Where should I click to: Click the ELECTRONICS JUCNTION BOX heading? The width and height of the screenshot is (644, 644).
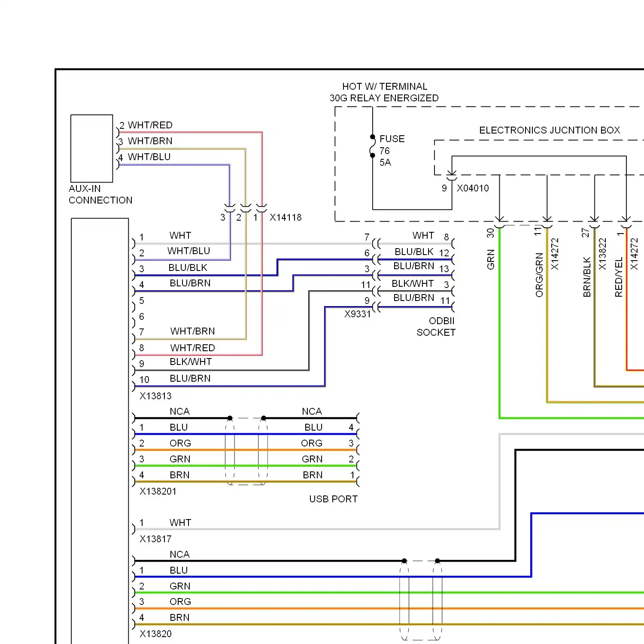(550, 130)
